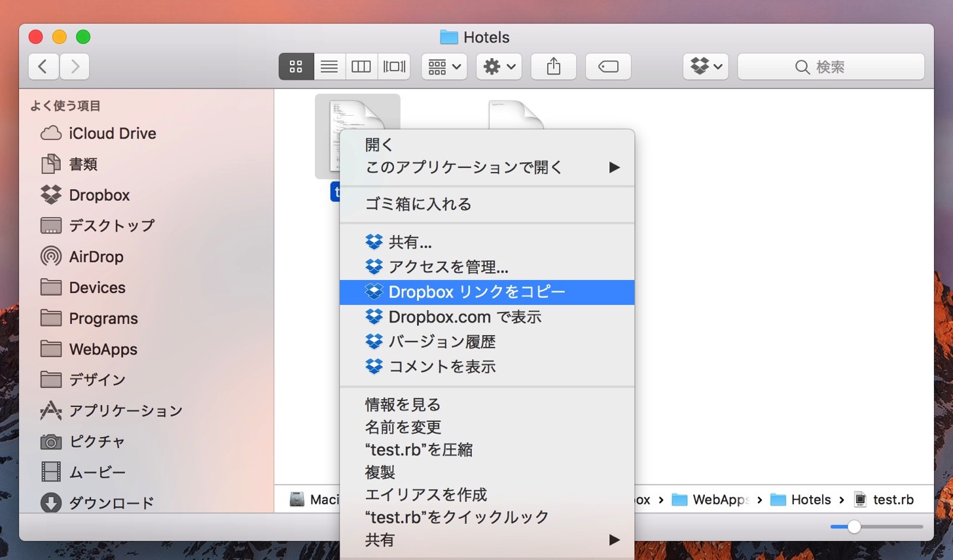Open the item arrangement dropdown
Viewport: 953px width, 560px height.
pos(444,66)
